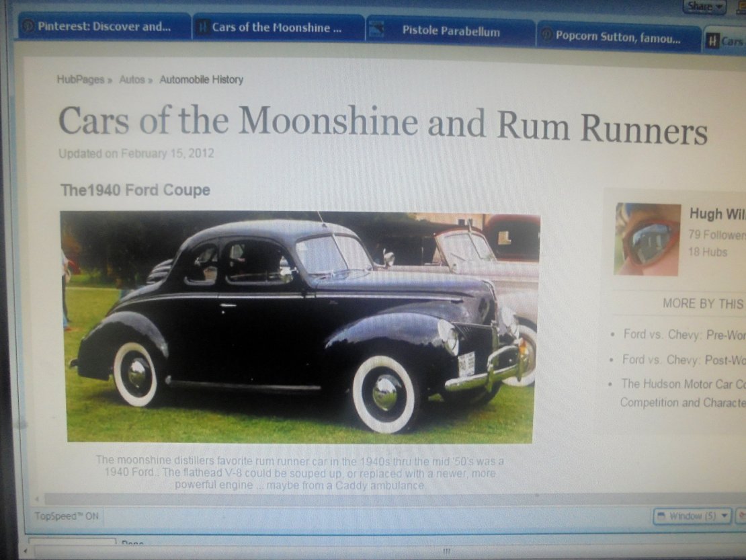The width and height of the screenshot is (746, 560).
Task: Open the partially visible Cars tab
Action: pos(725,41)
